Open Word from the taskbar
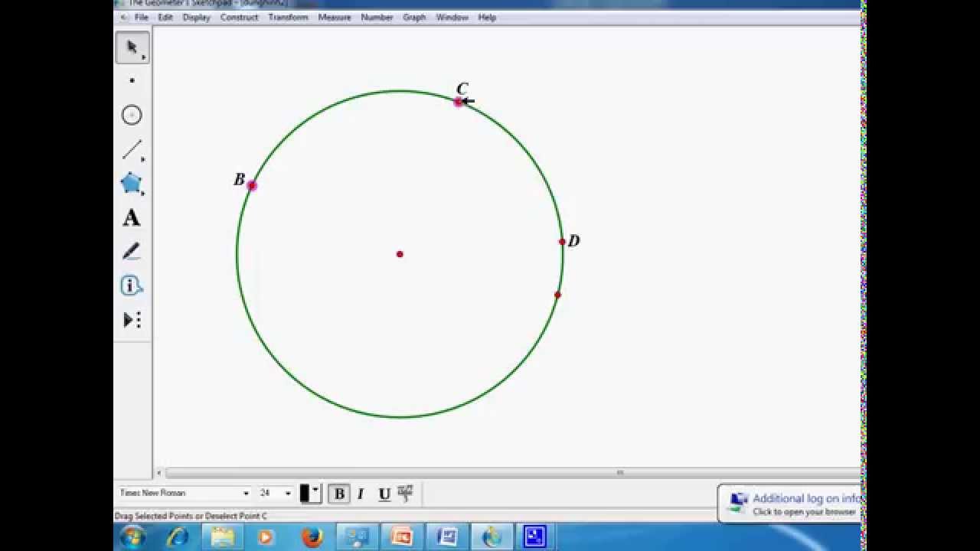 pos(446,536)
